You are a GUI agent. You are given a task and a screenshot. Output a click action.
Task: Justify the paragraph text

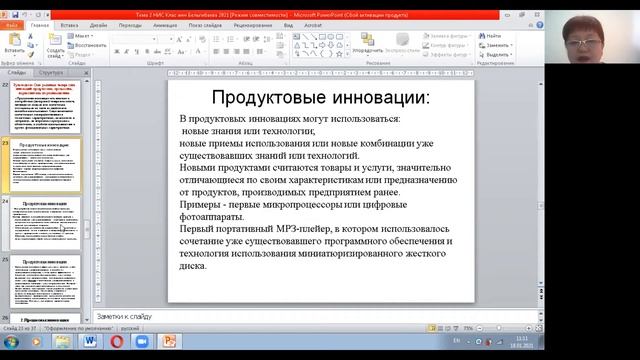[x=246, y=52]
